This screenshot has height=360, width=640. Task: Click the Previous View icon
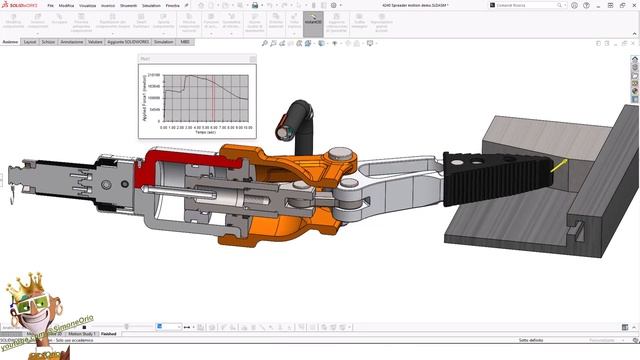282,43
